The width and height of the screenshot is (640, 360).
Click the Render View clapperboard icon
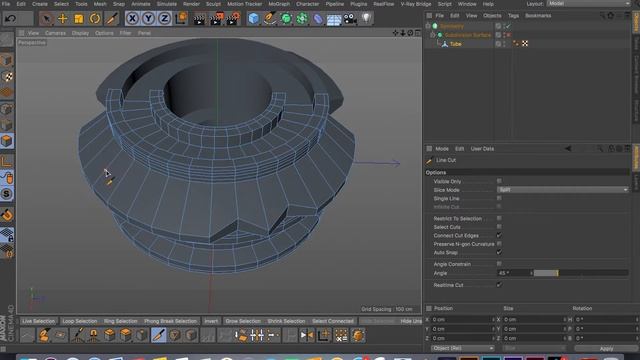[199, 19]
